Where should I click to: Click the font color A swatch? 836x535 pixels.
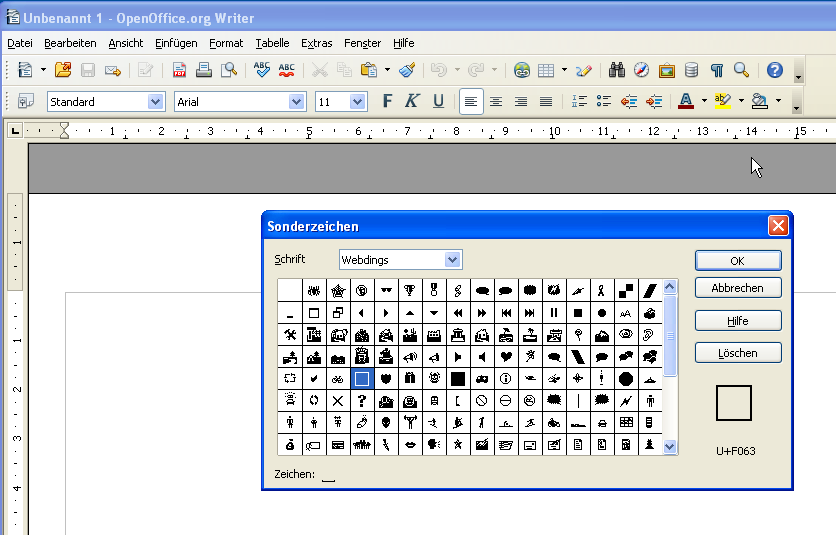point(685,101)
